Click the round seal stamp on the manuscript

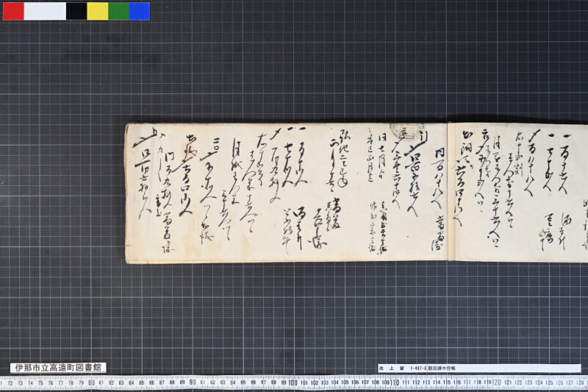pyautogui.click(x=406, y=131)
